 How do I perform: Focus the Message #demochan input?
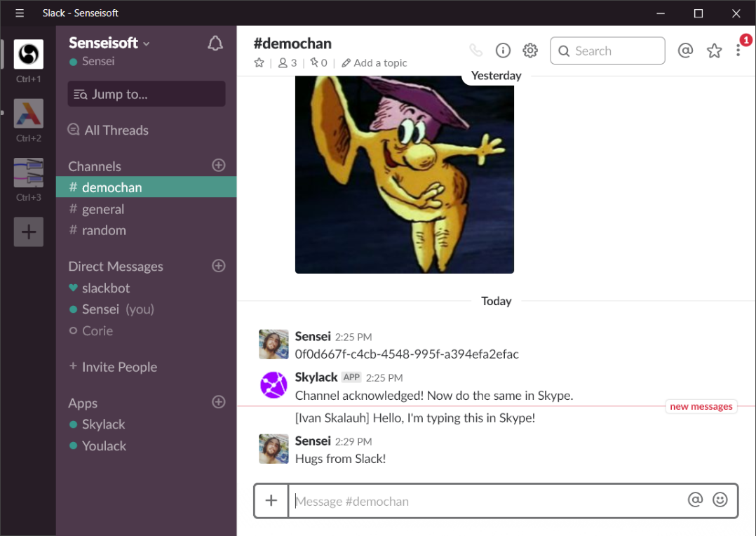coord(487,501)
